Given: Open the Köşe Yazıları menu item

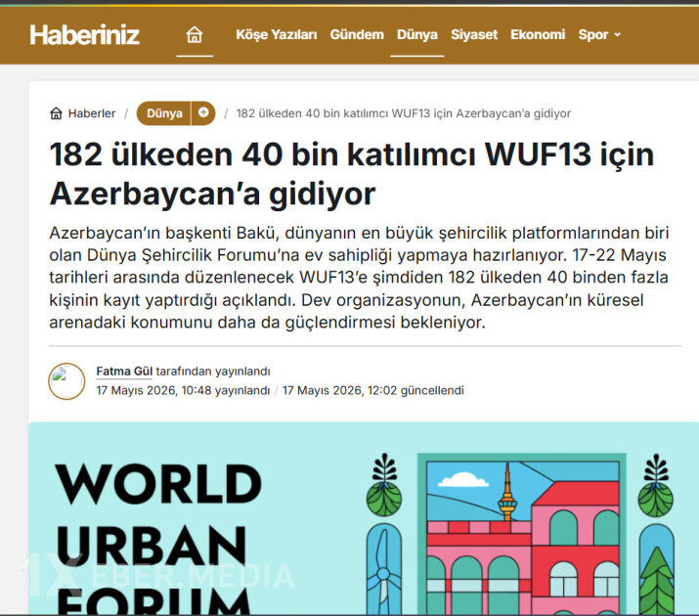Looking at the screenshot, I should 277,34.
